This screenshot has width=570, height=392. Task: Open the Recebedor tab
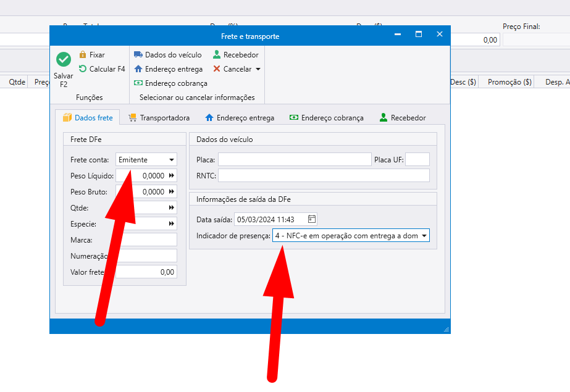pyautogui.click(x=402, y=117)
